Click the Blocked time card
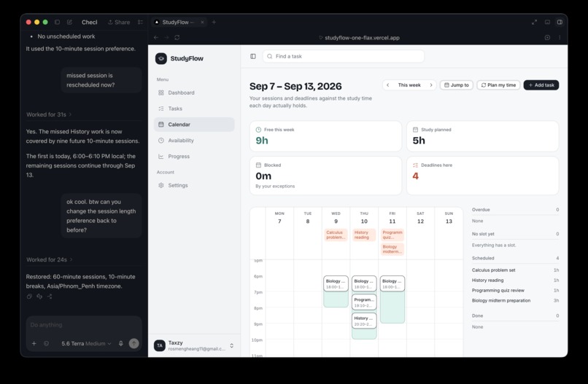588x384 pixels. tap(325, 176)
